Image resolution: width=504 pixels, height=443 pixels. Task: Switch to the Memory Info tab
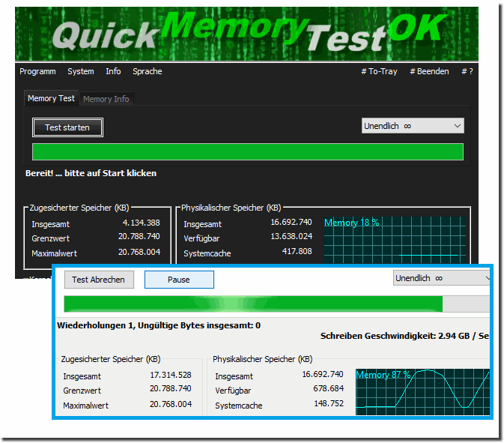tap(106, 99)
